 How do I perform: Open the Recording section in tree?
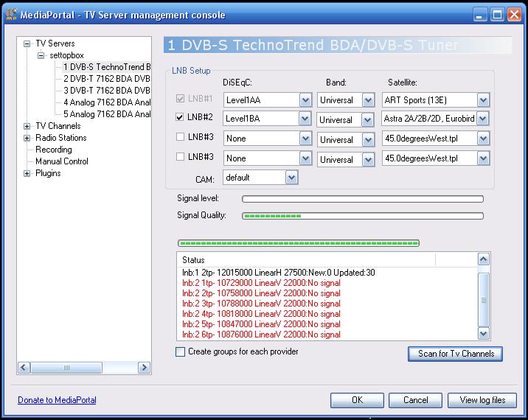pyautogui.click(x=54, y=150)
